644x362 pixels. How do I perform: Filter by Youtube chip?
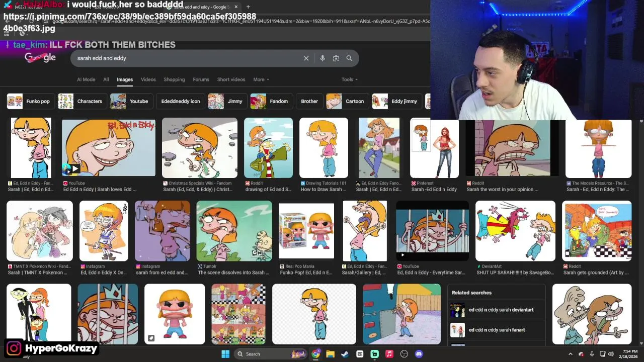(131, 101)
